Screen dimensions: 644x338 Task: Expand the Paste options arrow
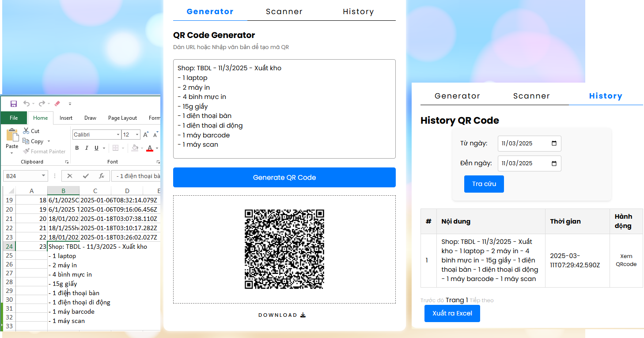coord(12,153)
